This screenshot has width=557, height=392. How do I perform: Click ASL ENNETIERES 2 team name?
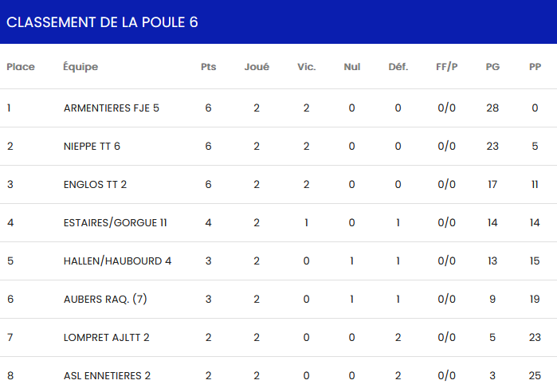tap(107, 375)
